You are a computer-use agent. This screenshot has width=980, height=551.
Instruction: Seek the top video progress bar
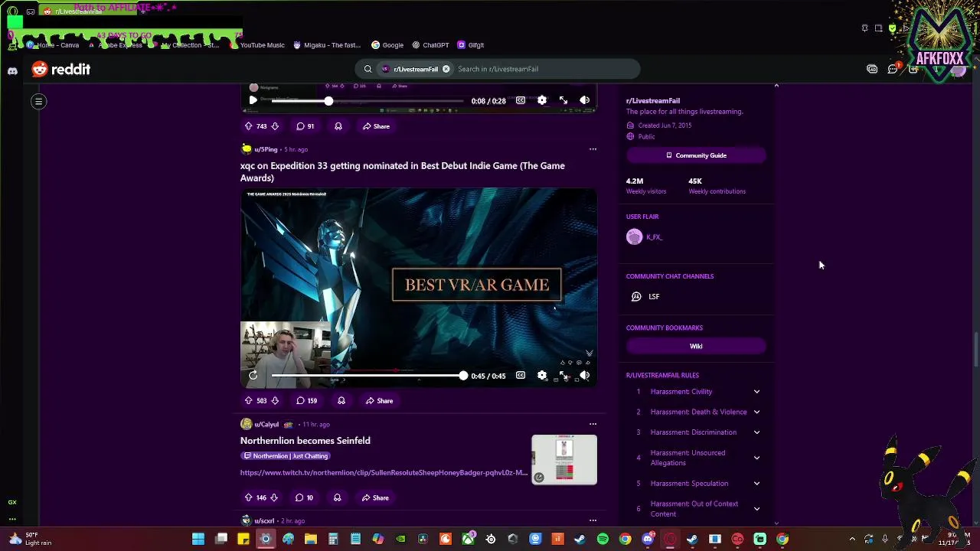pyautogui.click(x=367, y=101)
